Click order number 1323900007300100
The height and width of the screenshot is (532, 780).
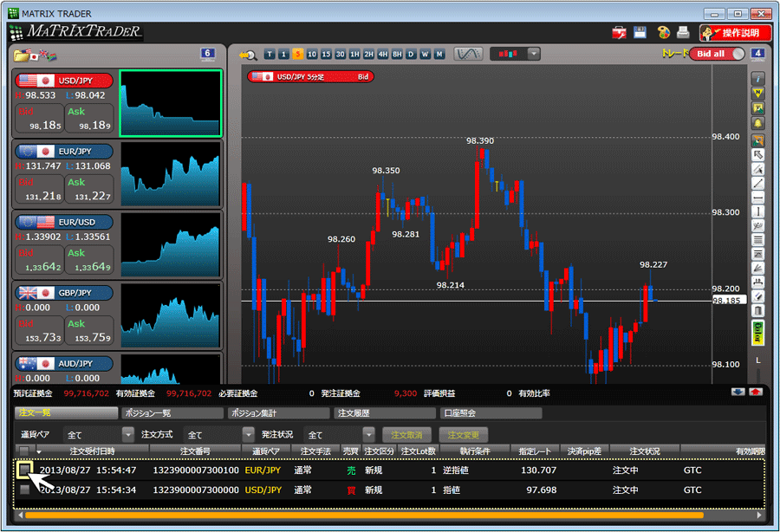pyautogui.click(x=196, y=470)
